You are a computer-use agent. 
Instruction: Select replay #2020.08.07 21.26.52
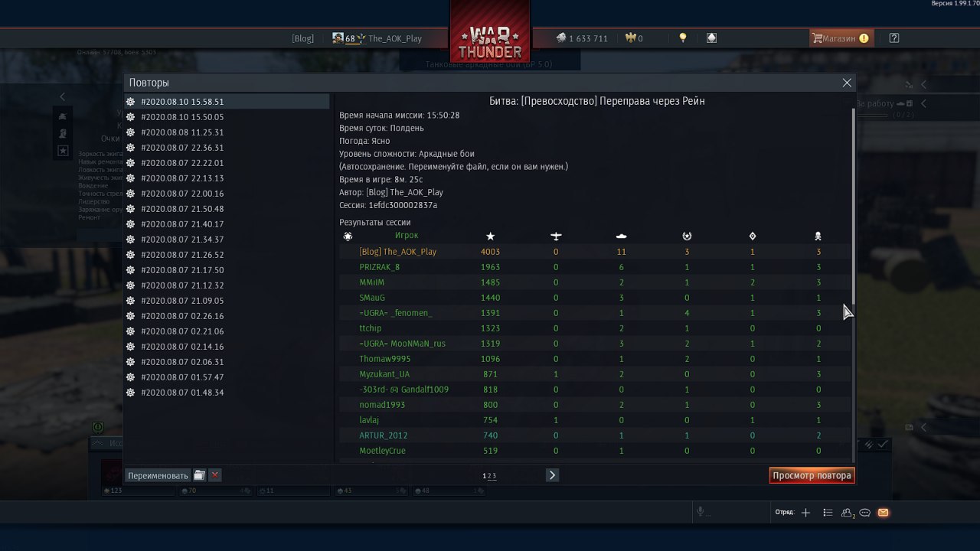tap(227, 255)
